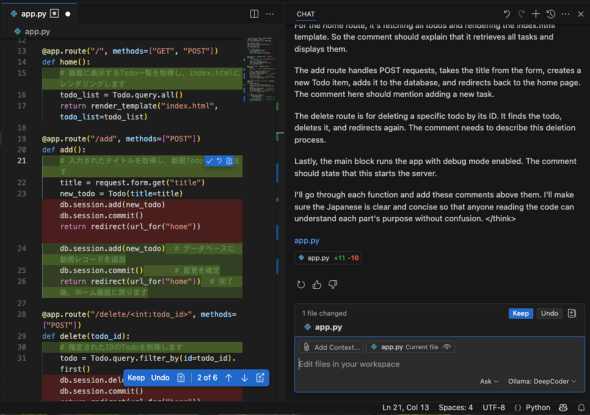Open the Ask mode dropdown

(x=489, y=382)
